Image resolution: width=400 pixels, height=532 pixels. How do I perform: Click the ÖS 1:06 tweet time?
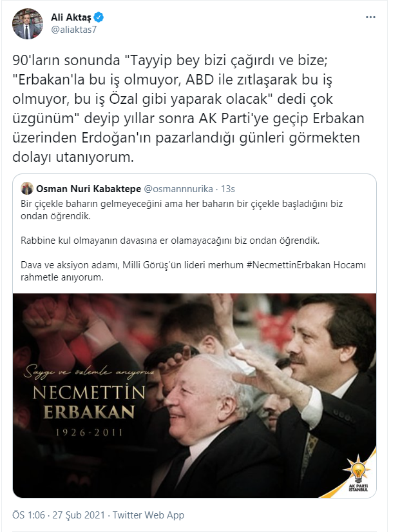coord(29,515)
